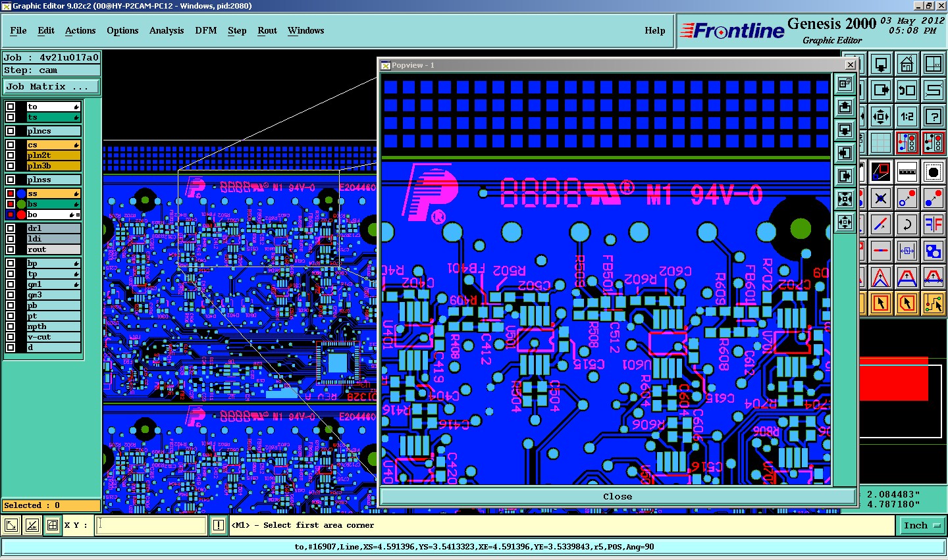Click the gm1 layer name
This screenshot has width=948, height=560.
pyautogui.click(x=54, y=284)
